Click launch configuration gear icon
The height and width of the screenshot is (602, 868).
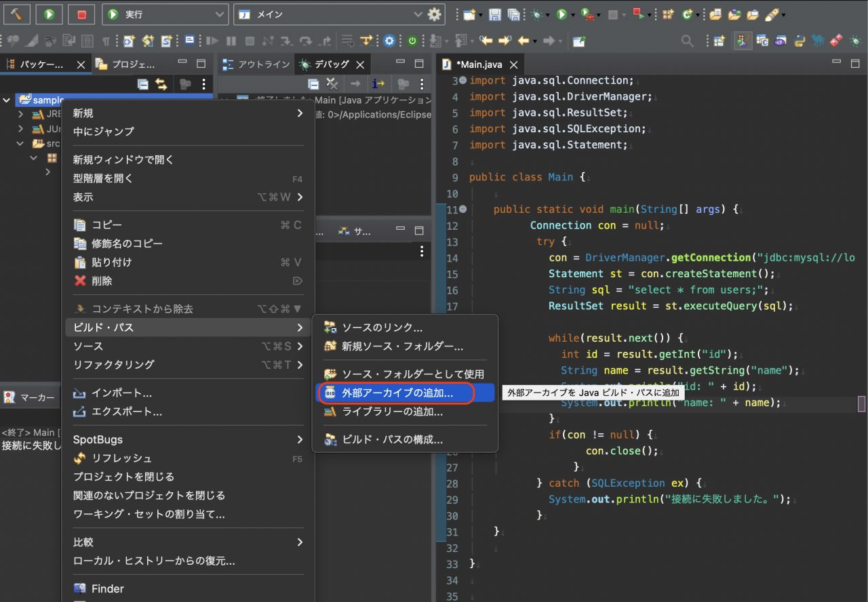point(434,14)
